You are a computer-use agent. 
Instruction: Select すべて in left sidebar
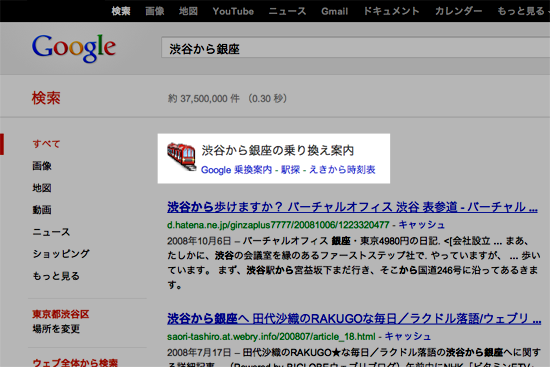click(46, 144)
